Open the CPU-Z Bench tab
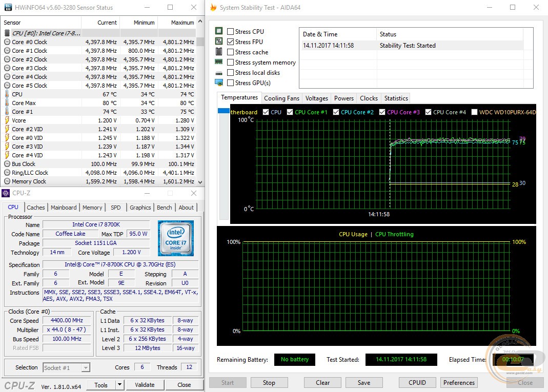This screenshot has width=548, height=392. [164, 208]
